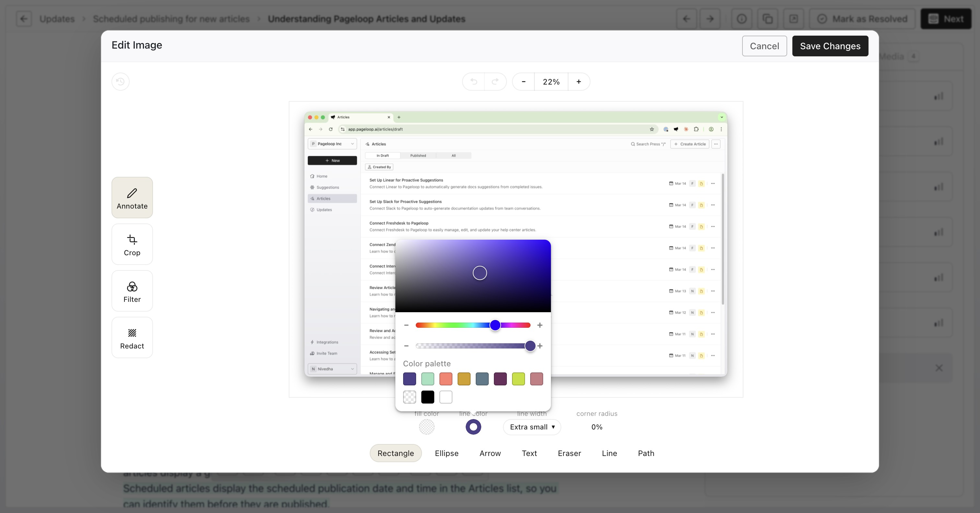Select the Rectangle shape tool
Viewport: 980px width, 513px height.
point(396,453)
